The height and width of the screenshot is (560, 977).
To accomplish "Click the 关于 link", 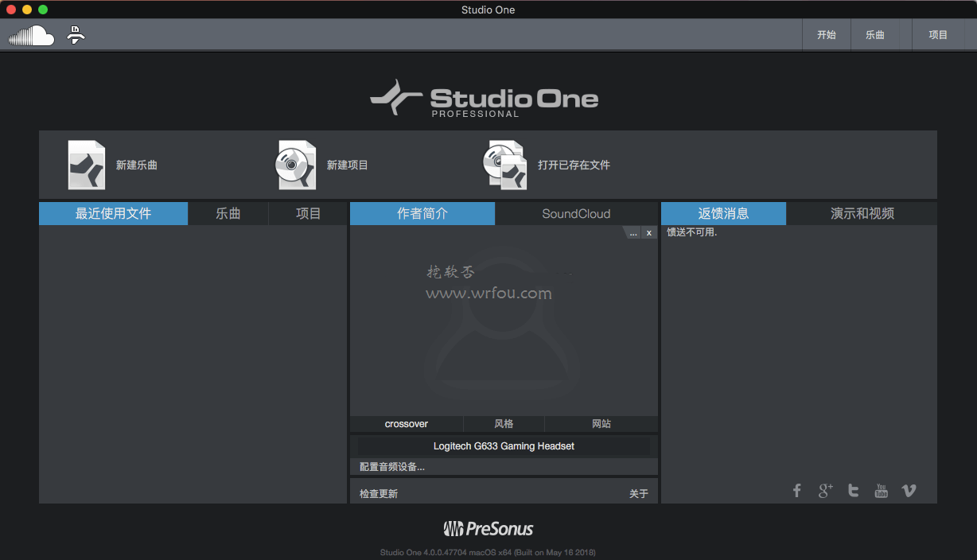I will [639, 494].
